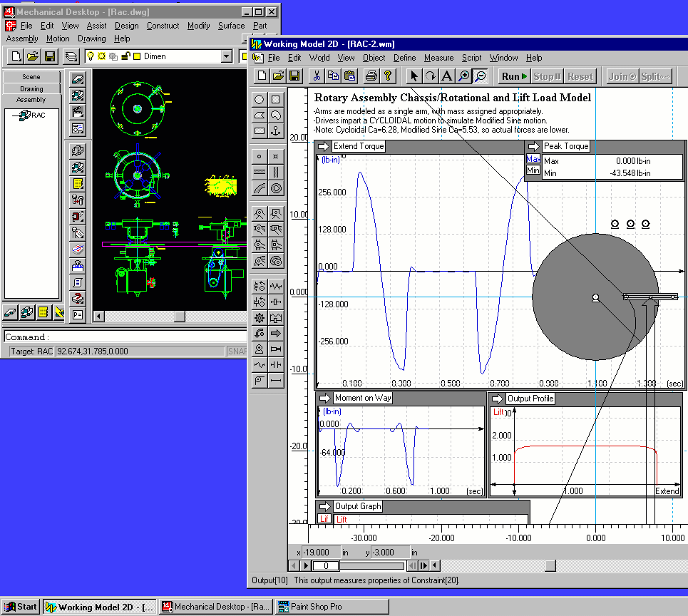Click Open folder icon in Mechanical Desktop toolbar
This screenshot has height=616, width=688.
(33, 56)
